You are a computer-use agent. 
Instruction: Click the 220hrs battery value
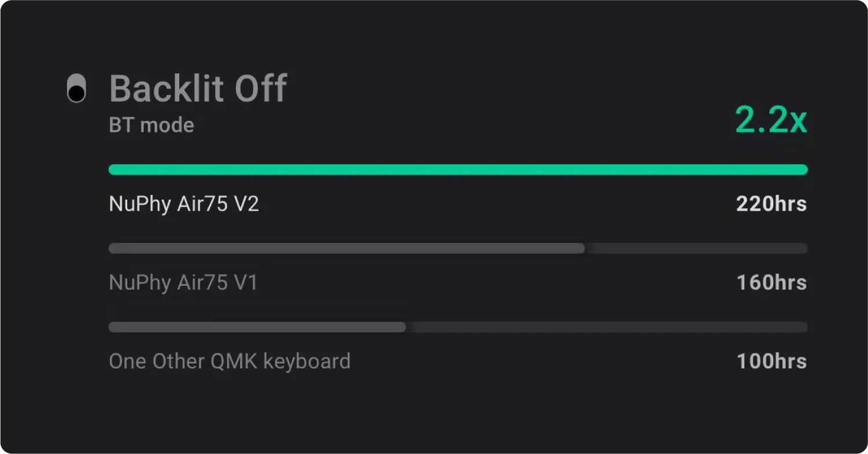(x=771, y=204)
